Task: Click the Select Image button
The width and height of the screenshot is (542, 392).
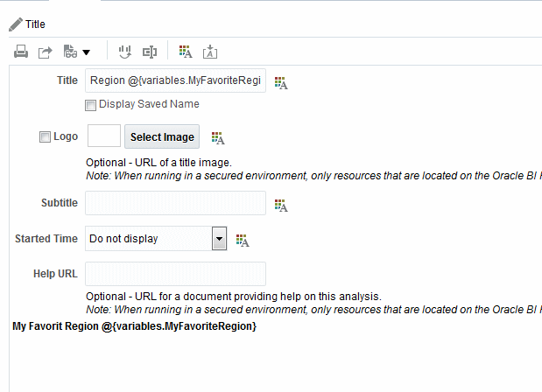Action: pyautogui.click(x=162, y=136)
